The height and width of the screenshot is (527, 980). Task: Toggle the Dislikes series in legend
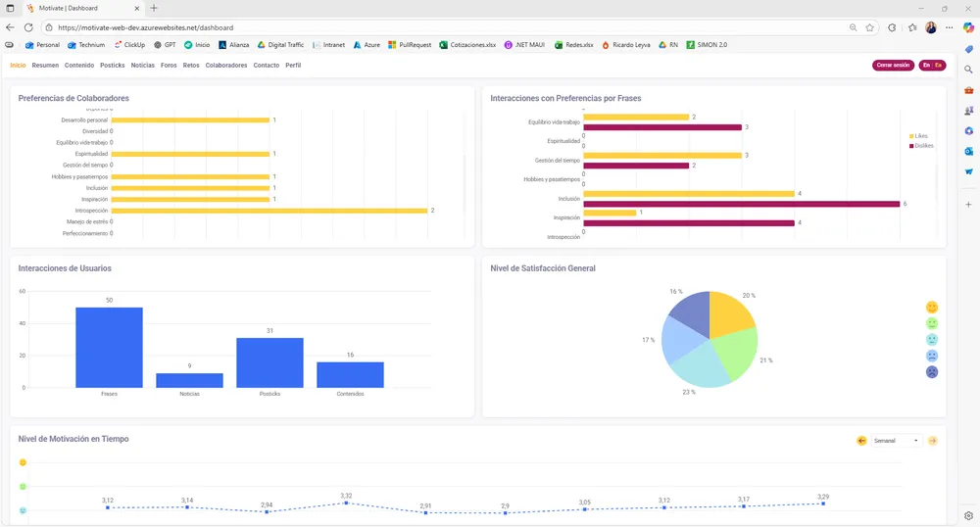(x=921, y=145)
